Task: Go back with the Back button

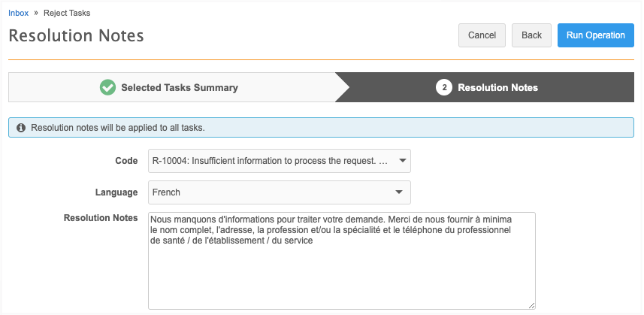Action: coord(531,35)
